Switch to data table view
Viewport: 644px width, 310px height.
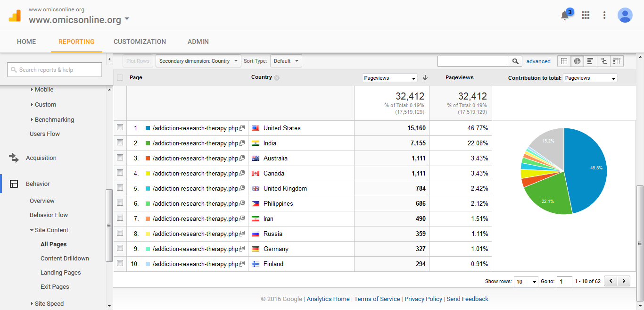[x=564, y=61]
